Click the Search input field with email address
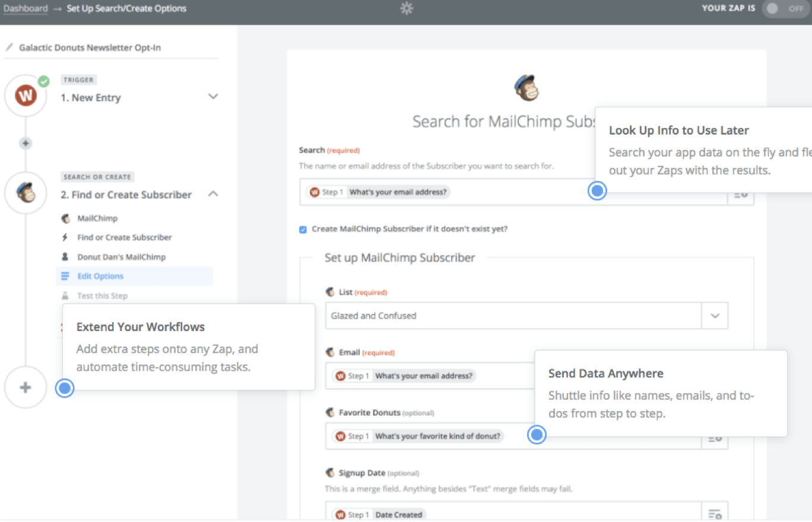The height and width of the screenshot is (522, 812). click(445, 192)
